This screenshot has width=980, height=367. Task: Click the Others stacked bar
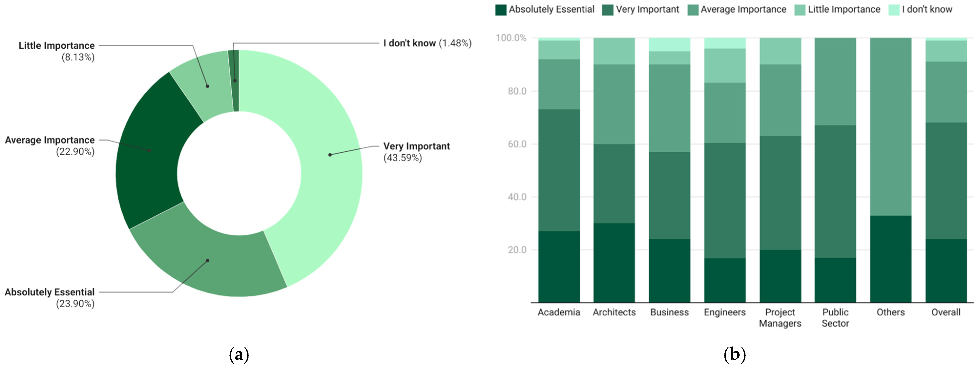pos(891,170)
